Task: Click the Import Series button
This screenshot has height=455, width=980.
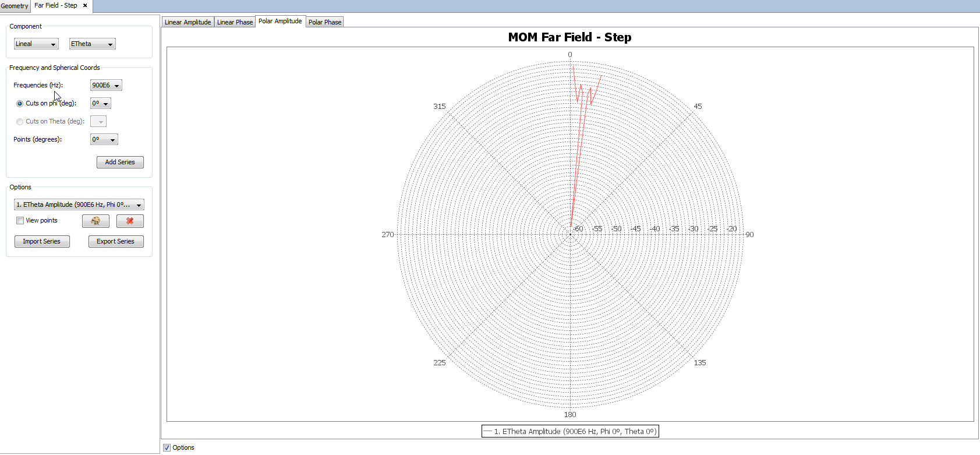Action: tap(41, 242)
